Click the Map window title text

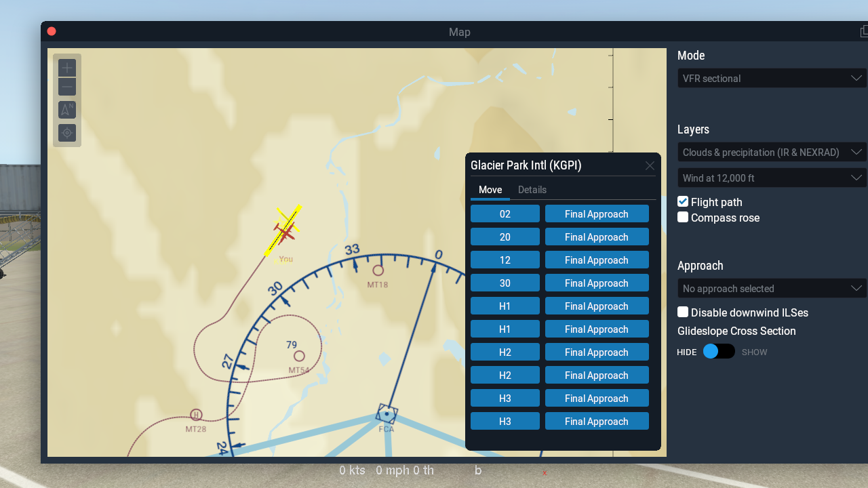coord(459,32)
